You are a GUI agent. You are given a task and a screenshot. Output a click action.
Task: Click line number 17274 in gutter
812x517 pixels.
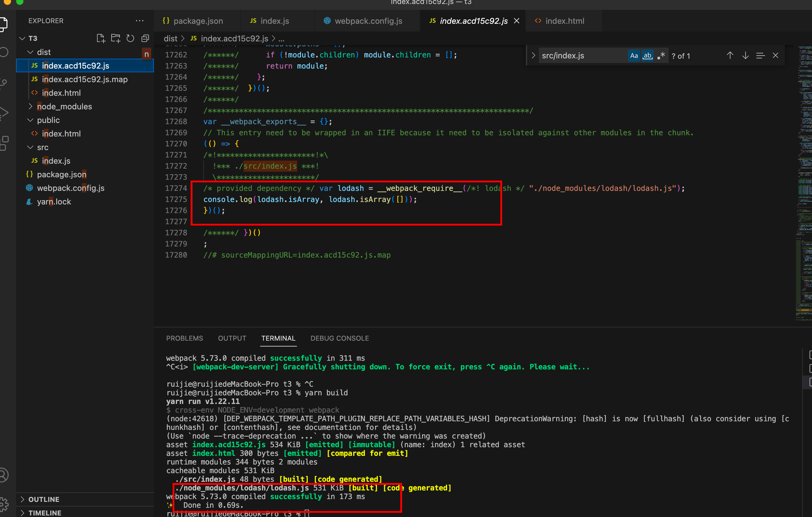click(176, 188)
